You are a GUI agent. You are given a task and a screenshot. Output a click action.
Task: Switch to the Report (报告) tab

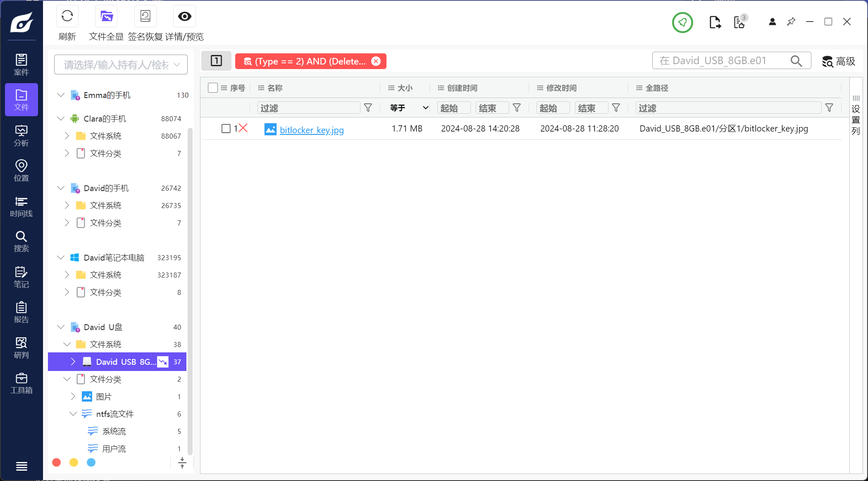21,313
